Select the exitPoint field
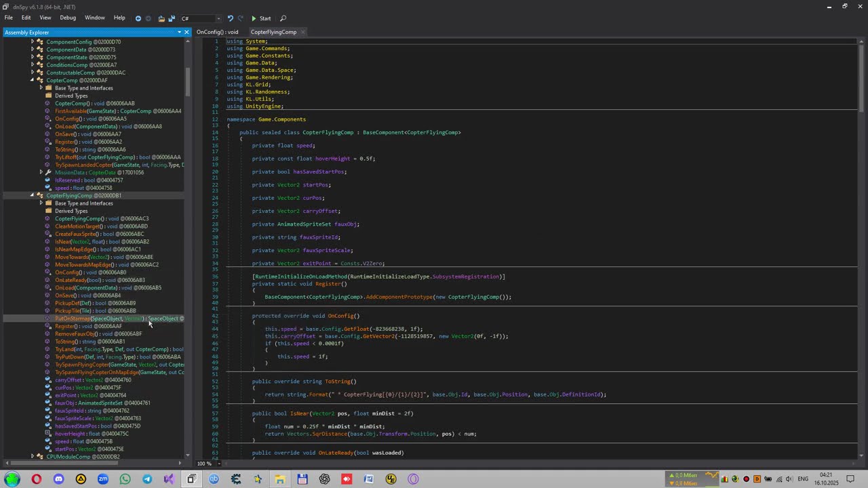The image size is (868, 488). 90,395
